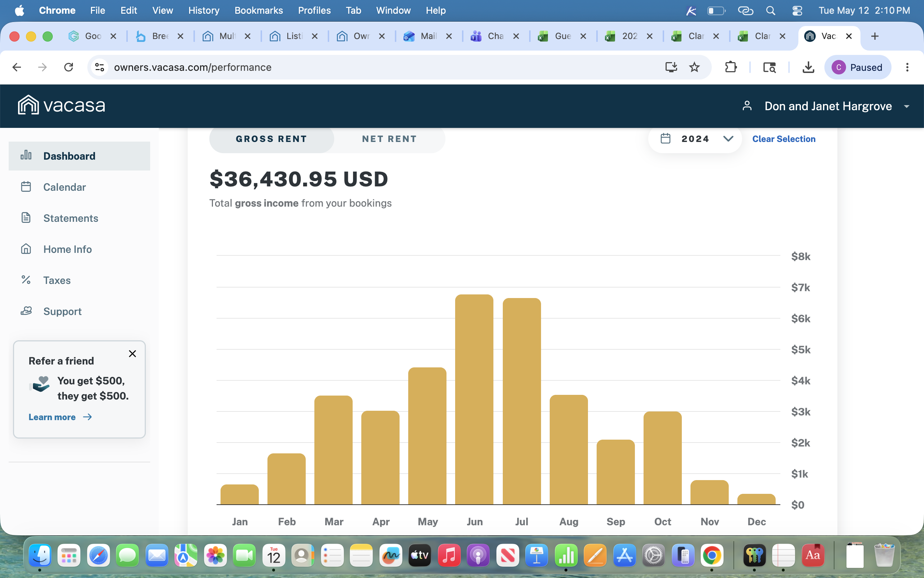Switch the chart to Gross Rent
Screen dimensions: 924x578
pos(271,139)
